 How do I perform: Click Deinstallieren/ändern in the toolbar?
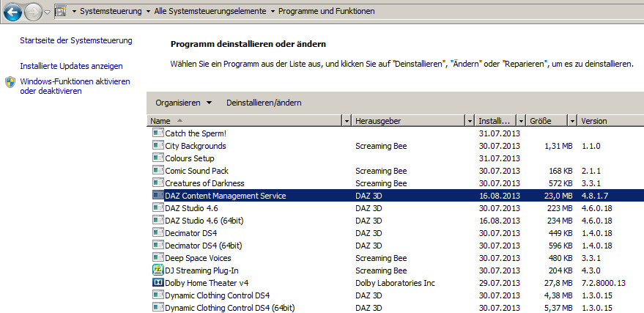(x=264, y=103)
